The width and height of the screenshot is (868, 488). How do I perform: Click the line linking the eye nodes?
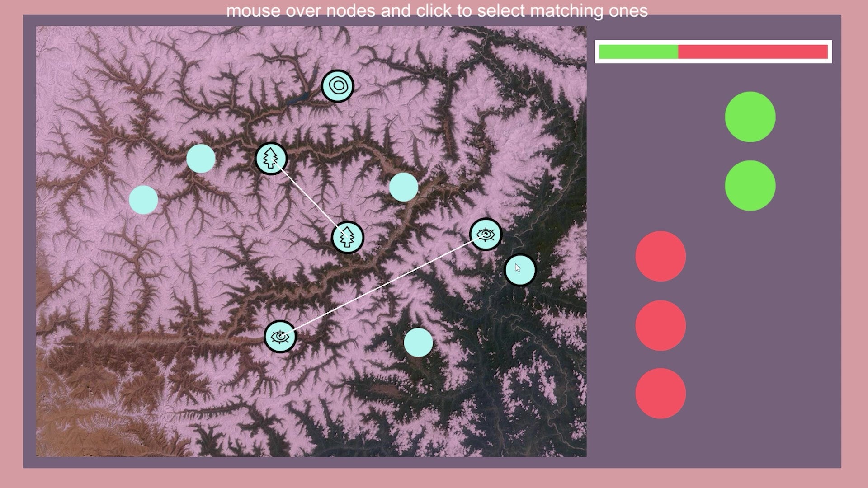(382, 286)
